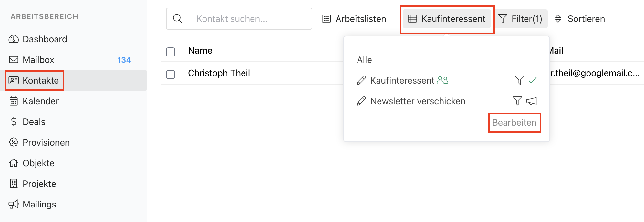This screenshot has width=644, height=222.
Task: Click the pencil icon beside Kaufinteressent
Action: tap(361, 80)
